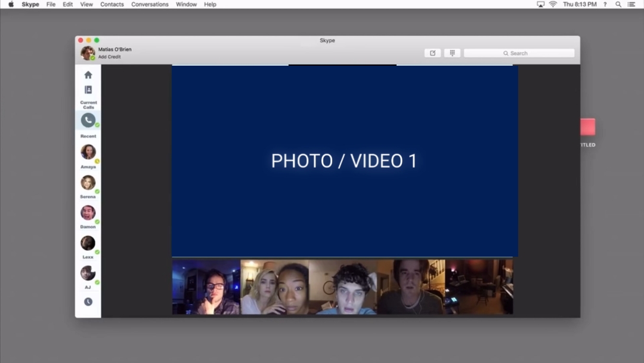Open the Contacts address book icon

click(88, 90)
